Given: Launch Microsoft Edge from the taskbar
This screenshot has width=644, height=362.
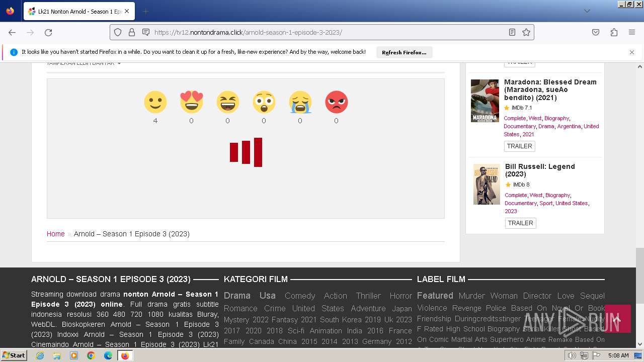Looking at the screenshot, I should [108, 355].
